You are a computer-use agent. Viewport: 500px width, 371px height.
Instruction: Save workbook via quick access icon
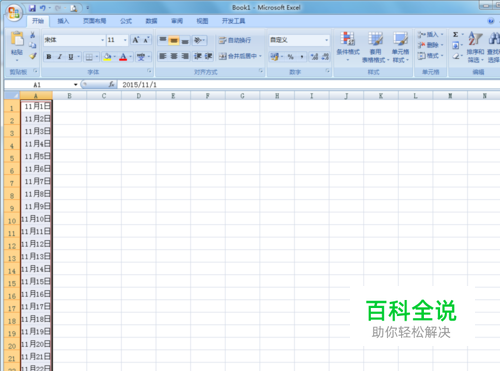32,8
